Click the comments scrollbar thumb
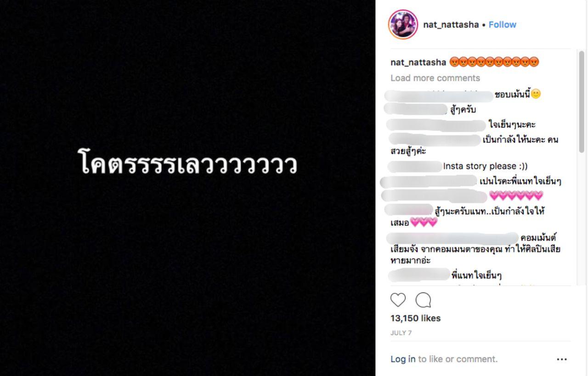Screen dimensions: 588x376 point(581,102)
